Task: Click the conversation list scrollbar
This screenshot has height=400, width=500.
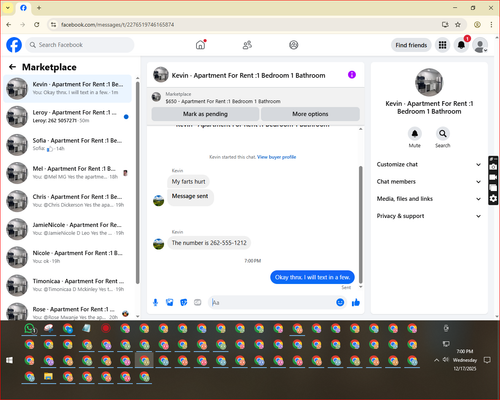Action: coord(137,183)
